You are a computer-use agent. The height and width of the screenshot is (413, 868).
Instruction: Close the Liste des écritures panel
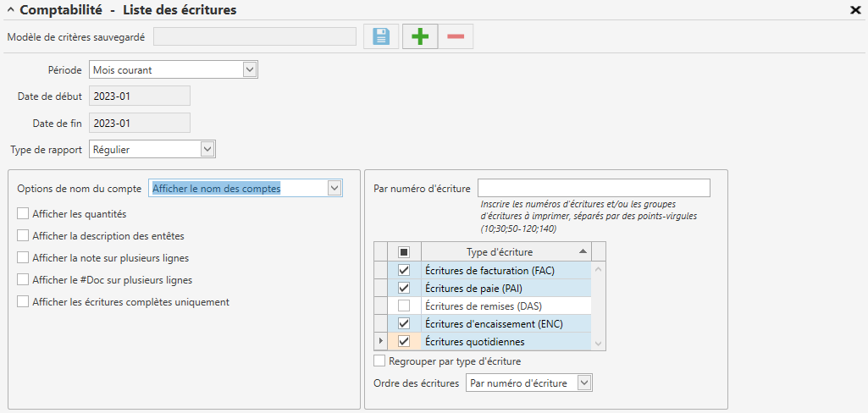point(854,10)
